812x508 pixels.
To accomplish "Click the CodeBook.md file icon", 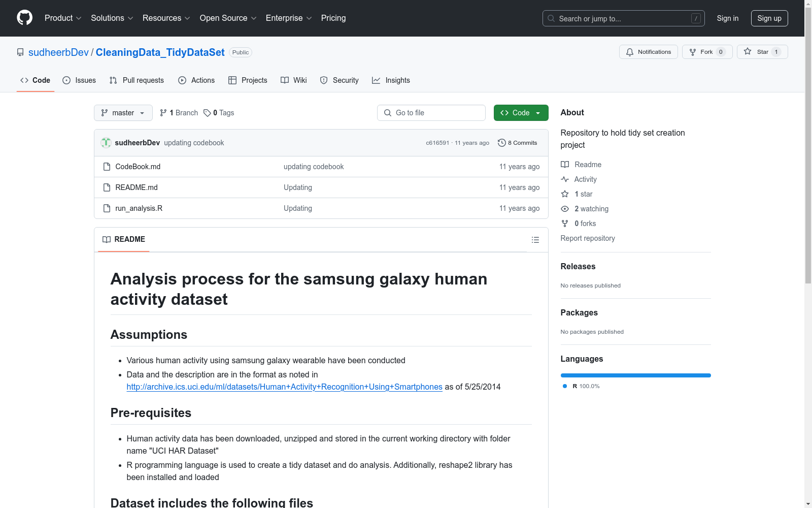I will click(107, 167).
